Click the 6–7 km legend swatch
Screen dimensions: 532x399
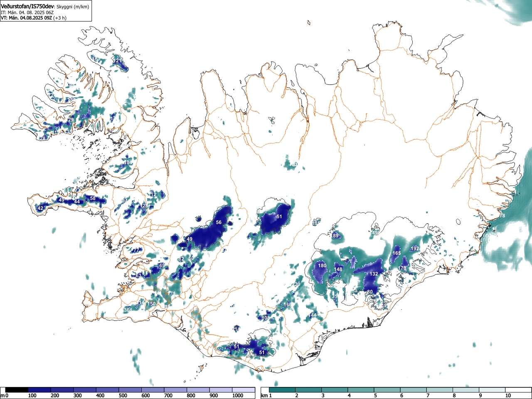tap(413, 390)
